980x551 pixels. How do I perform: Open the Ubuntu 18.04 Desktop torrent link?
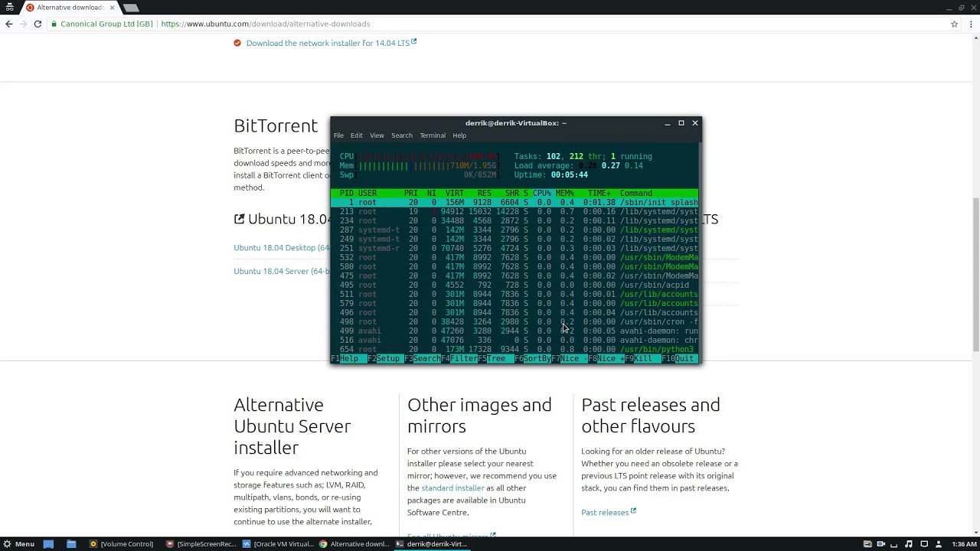point(282,248)
